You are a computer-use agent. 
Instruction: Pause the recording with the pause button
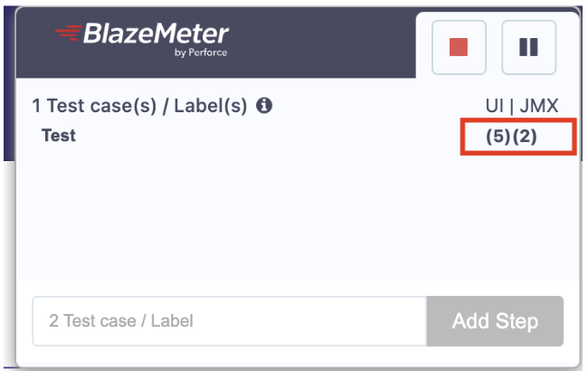click(x=528, y=47)
